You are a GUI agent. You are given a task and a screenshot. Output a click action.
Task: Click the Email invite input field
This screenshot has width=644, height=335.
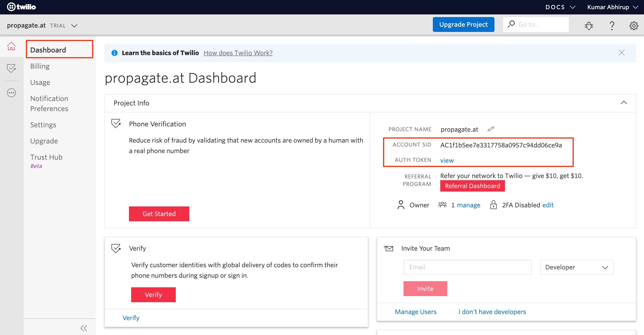pyautogui.click(x=467, y=267)
